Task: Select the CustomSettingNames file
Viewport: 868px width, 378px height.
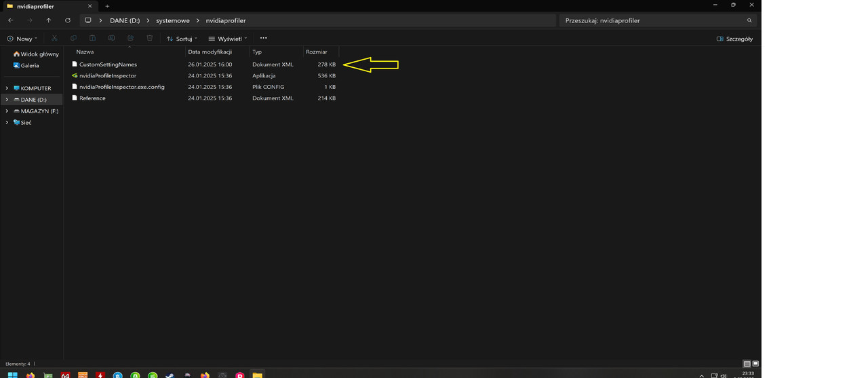Action: pyautogui.click(x=108, y=64)
